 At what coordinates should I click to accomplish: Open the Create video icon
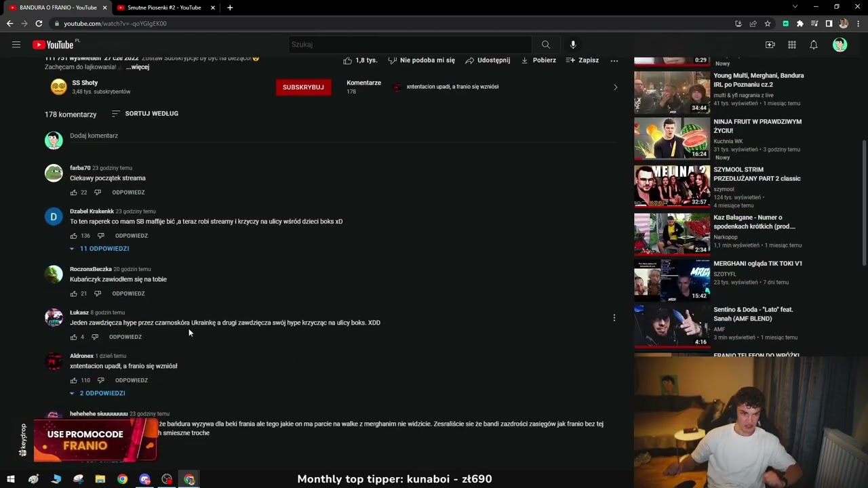[x=770, y=45]
